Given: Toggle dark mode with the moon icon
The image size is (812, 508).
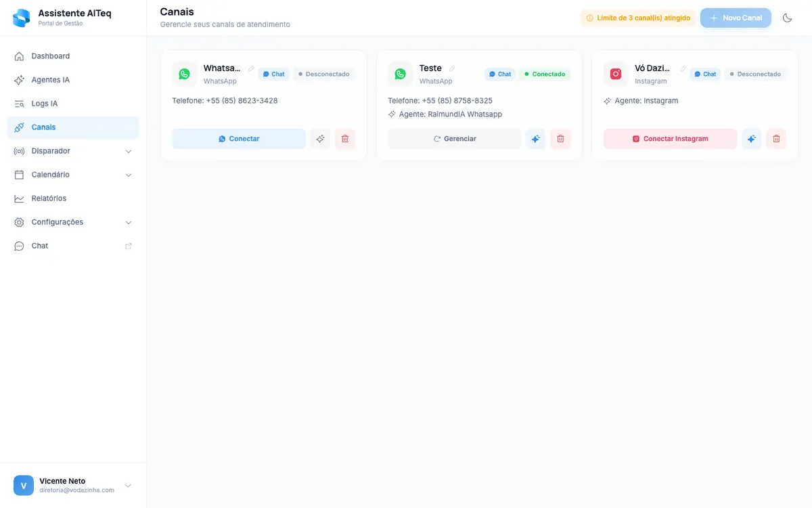Looking at the screenshot, I should (787, 18).
